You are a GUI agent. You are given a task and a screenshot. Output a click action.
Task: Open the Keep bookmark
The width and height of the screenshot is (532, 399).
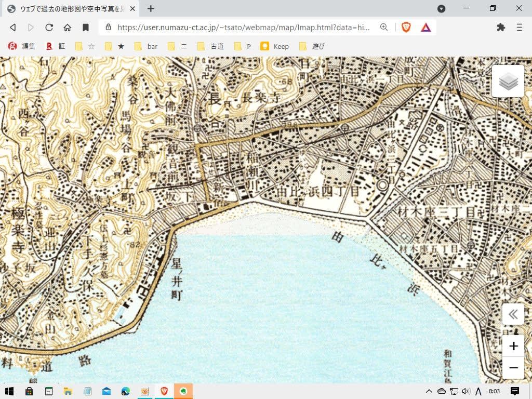[x=275, y=46]
